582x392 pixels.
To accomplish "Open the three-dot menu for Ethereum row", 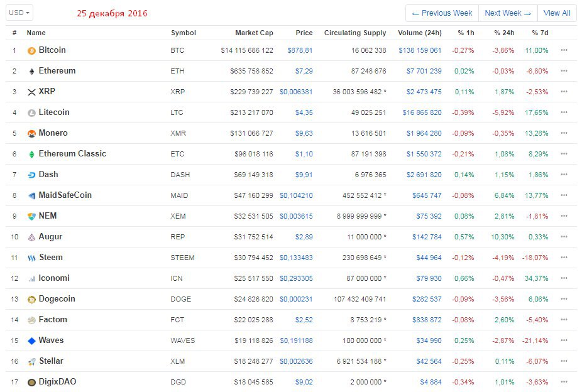I will click(x=564, y=71).
